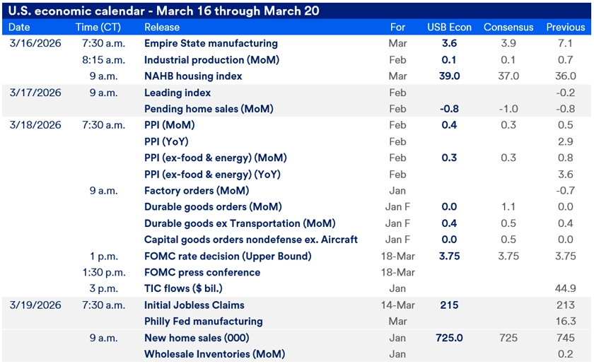The width and height of the screenshot is (594, 364).
Task: Click 'Leading index' release name
Action: point(177,93)
